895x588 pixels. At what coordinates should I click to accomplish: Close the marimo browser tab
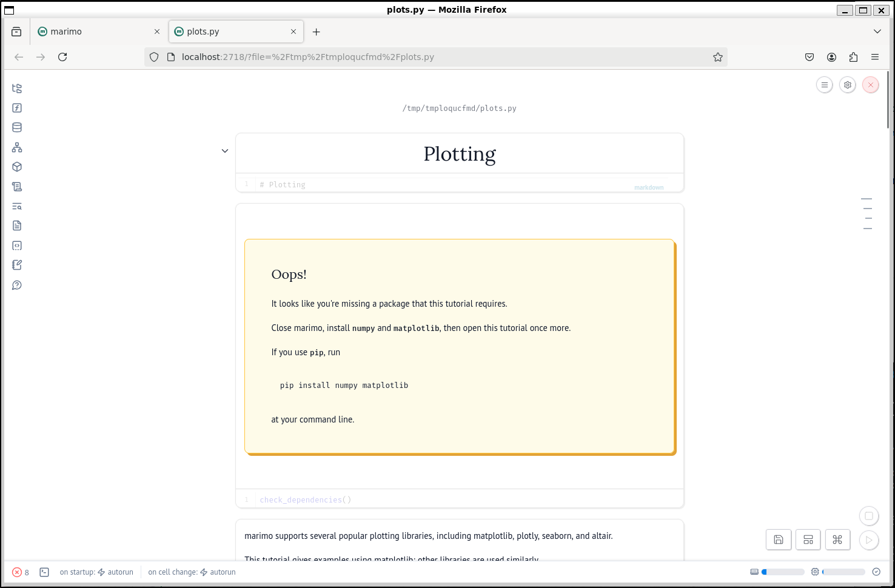[157, 32]
